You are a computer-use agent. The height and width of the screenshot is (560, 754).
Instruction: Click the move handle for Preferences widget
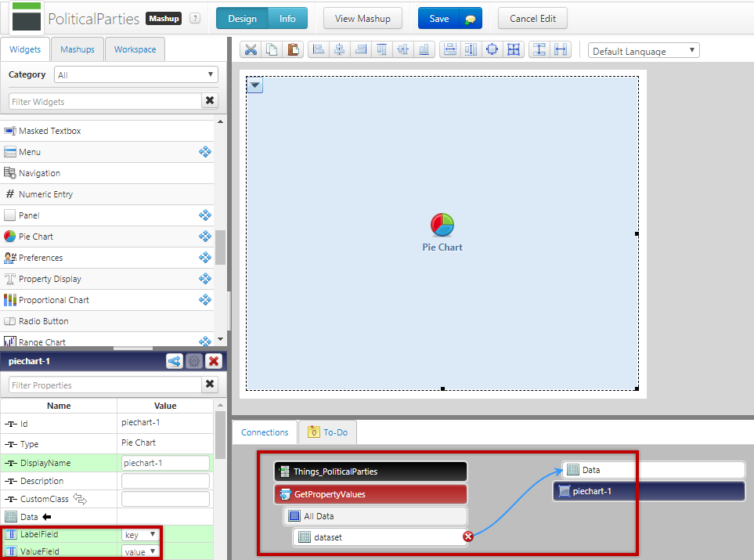[205, 258]
